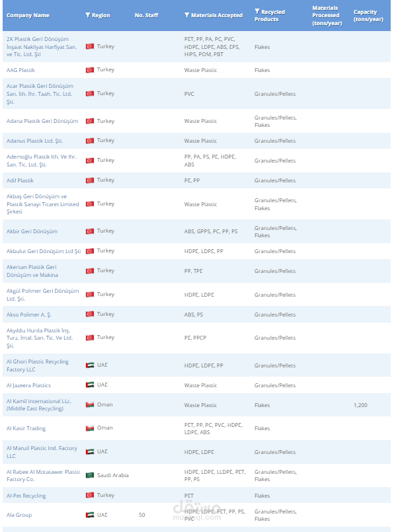This screenshot has width=394, height=532.
Task: Click the Materials Processed column header
Action: pyautogui.click(x=327, y=16)
